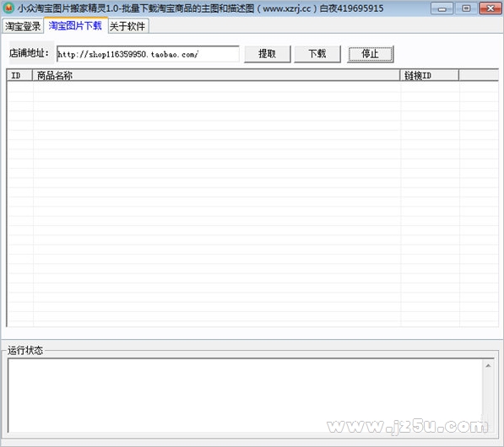The image size is (504, 447).
Task: Maximize the application window
Action: pos(466,8)
